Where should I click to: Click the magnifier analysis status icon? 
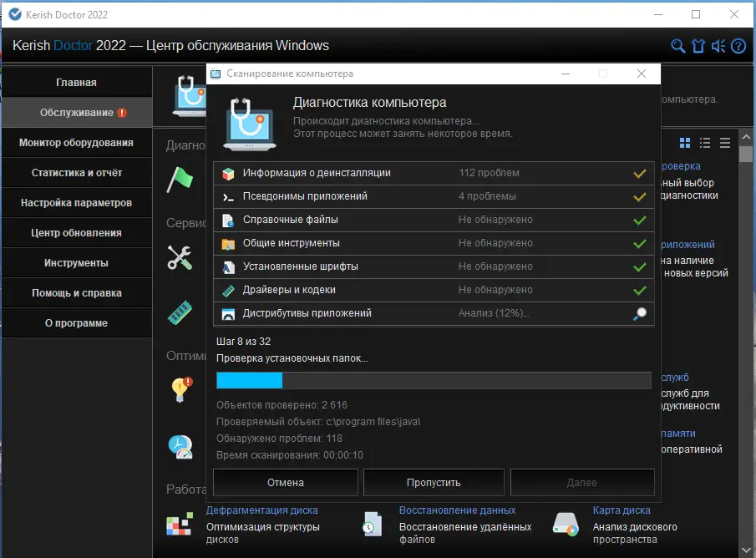640,314
